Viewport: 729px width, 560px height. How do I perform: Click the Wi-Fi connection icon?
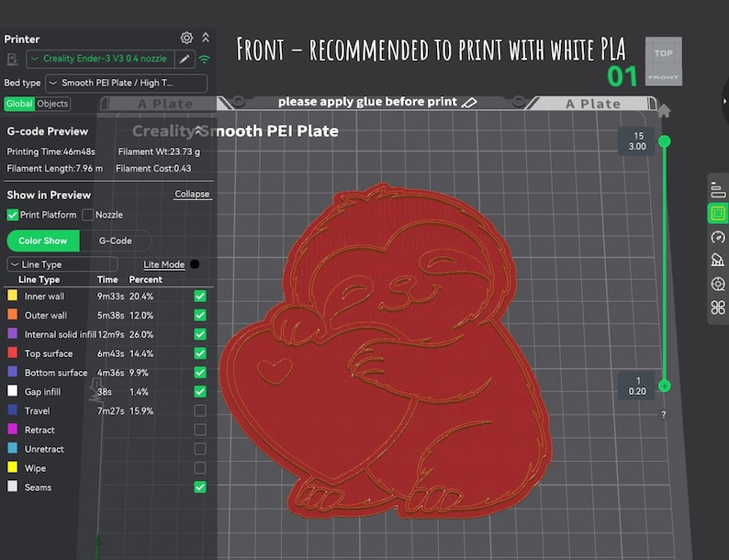(x=204, y=59)
